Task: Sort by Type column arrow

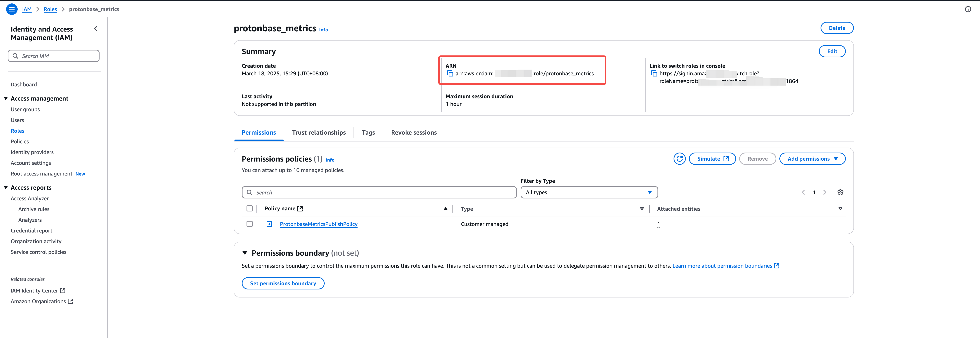Action: (x=642, y=209)
